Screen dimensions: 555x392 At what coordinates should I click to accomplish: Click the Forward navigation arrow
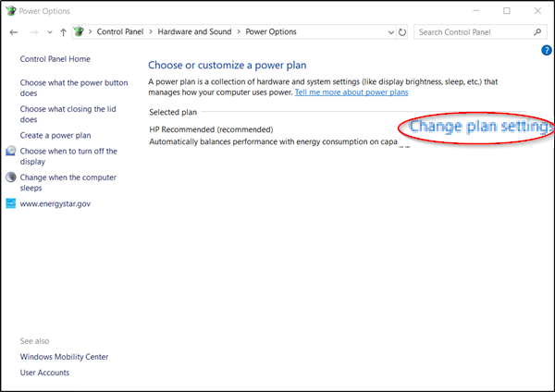[x=34, y=32]
